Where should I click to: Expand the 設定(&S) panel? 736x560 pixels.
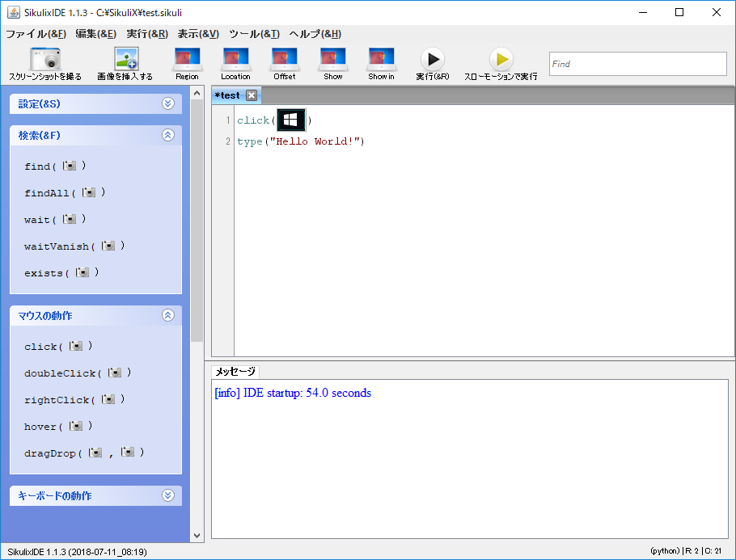[168, 103]
